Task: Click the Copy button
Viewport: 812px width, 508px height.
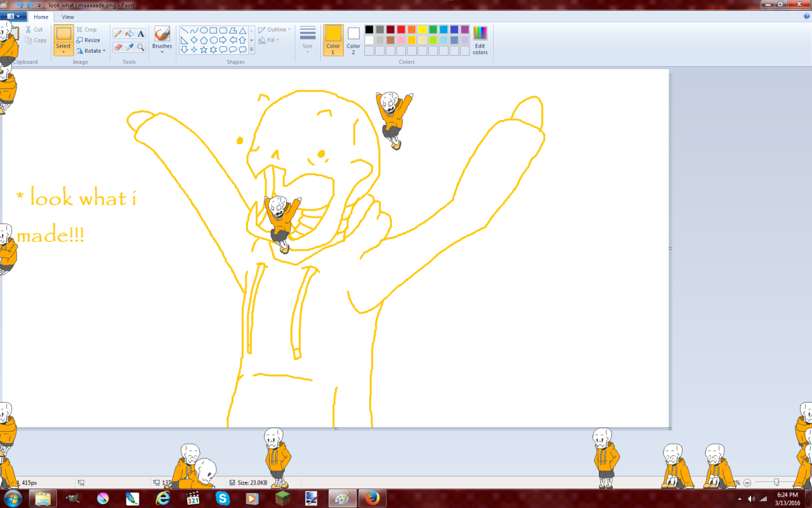Action: click(x=36, y=40)
